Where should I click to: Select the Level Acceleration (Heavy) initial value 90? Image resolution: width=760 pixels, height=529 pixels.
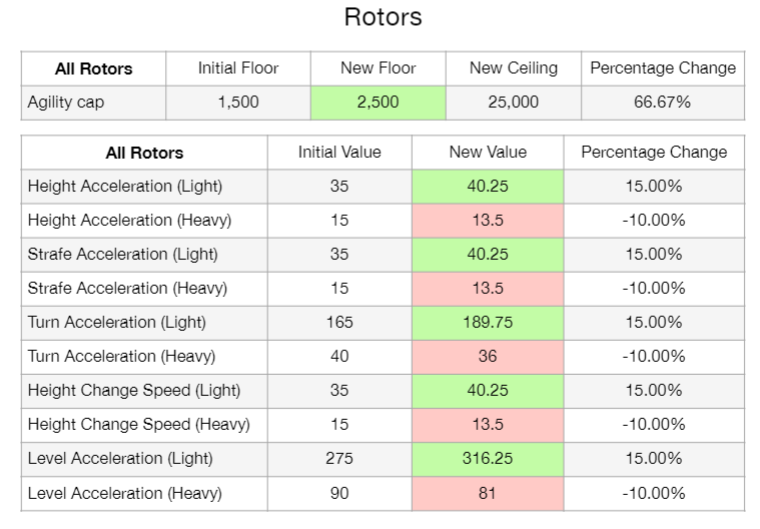(x=339, y=493)
